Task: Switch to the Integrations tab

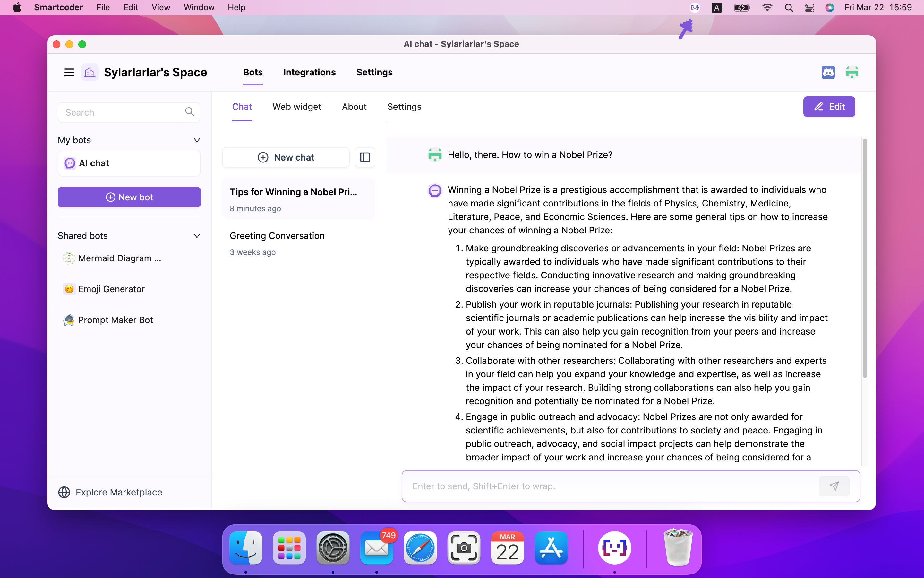Action: (309, 72)
